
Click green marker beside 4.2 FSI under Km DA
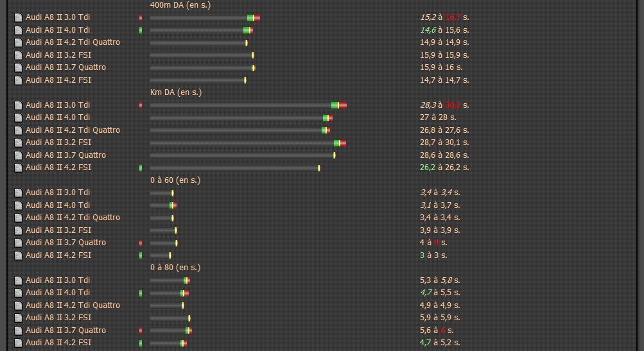pos(141,168)
